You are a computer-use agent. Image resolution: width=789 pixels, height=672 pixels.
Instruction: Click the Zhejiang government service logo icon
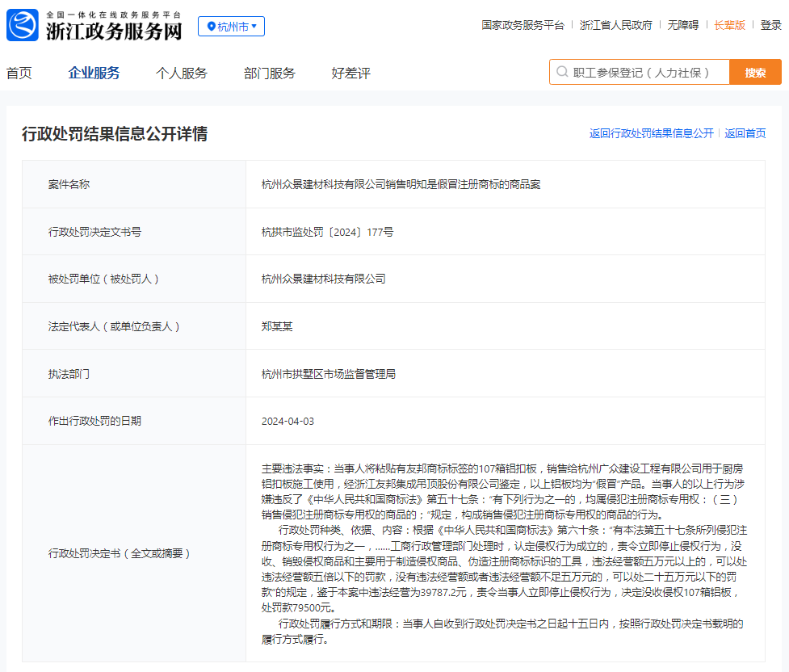(22, 25)
